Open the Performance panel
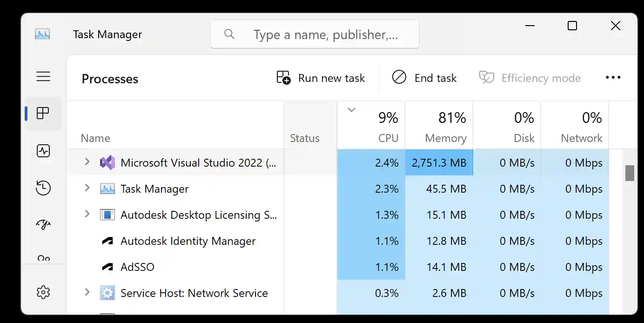The height and width of the screenshot is (323, 644). pyautogui.click(x=43, y=150)
